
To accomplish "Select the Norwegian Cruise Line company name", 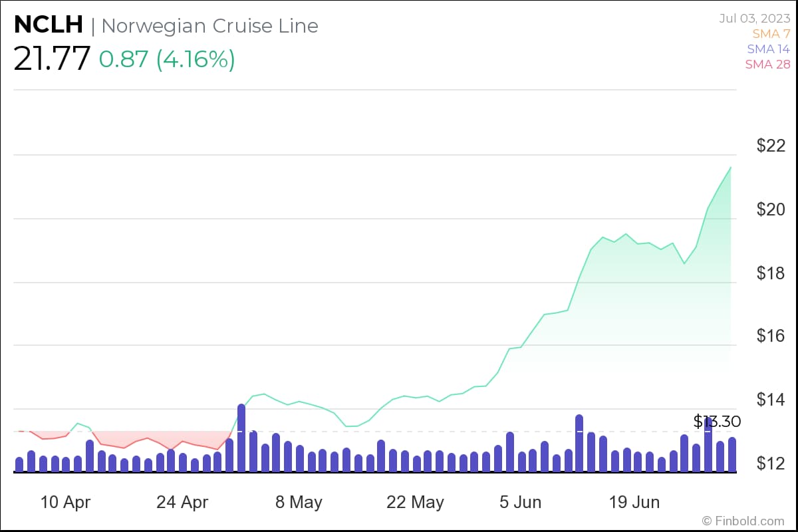I will click(209, 26).
